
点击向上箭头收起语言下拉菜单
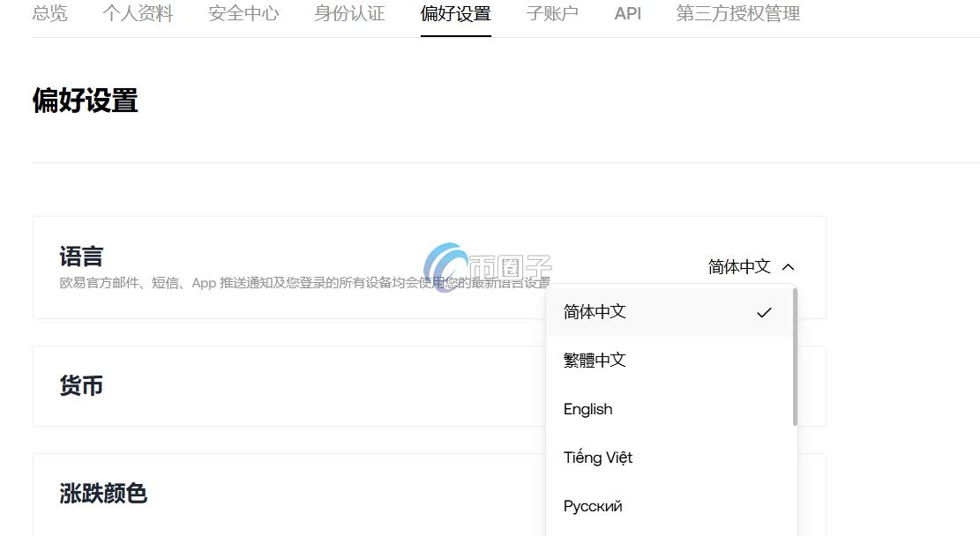788,266
